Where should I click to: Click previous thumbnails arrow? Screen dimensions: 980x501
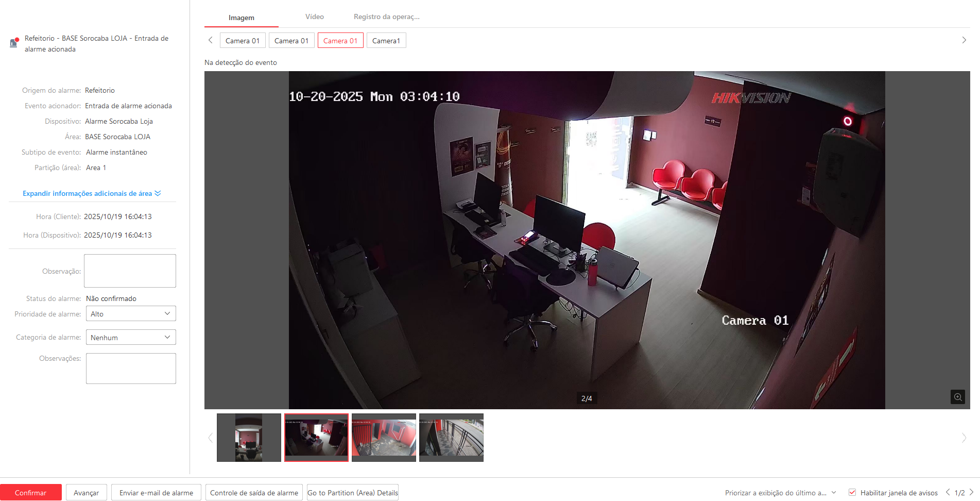[210, 438]
